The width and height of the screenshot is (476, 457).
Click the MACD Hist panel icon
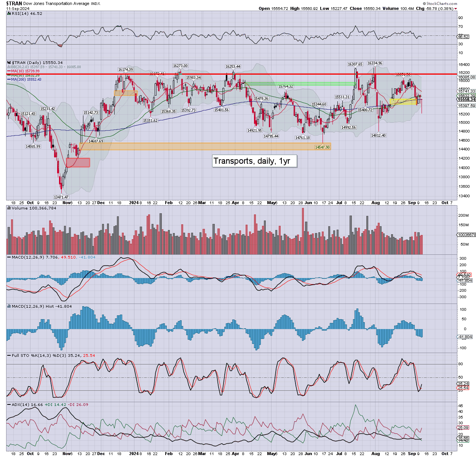9,307
